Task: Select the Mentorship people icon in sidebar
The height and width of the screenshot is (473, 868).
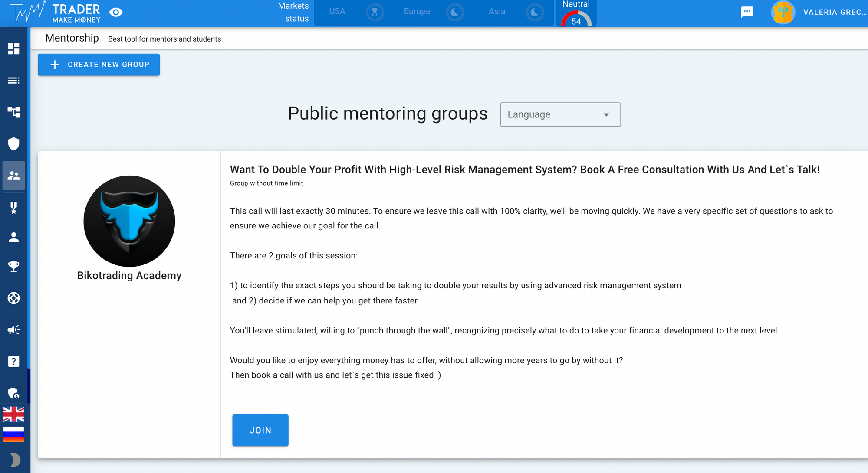Action: pyautogui.click(x=14, y=176)
